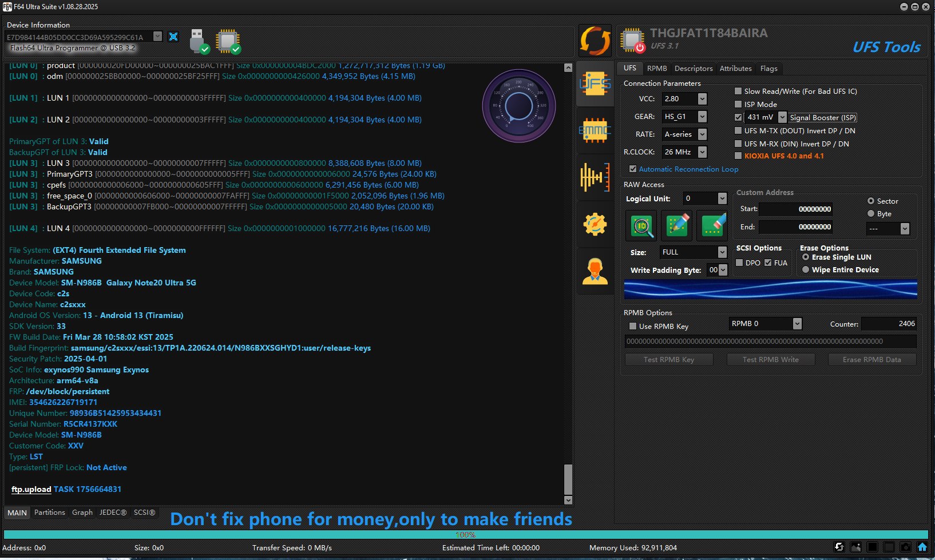935x560 pixels.
Task: Click the Test RPMB Key button
Action: tap(669, 359)
